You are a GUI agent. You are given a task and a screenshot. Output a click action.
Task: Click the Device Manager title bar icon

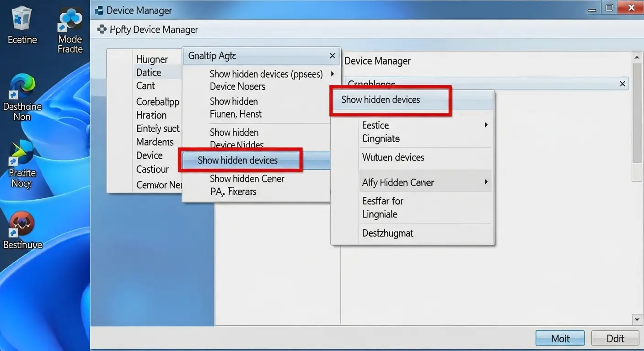[x=99, y=10]
